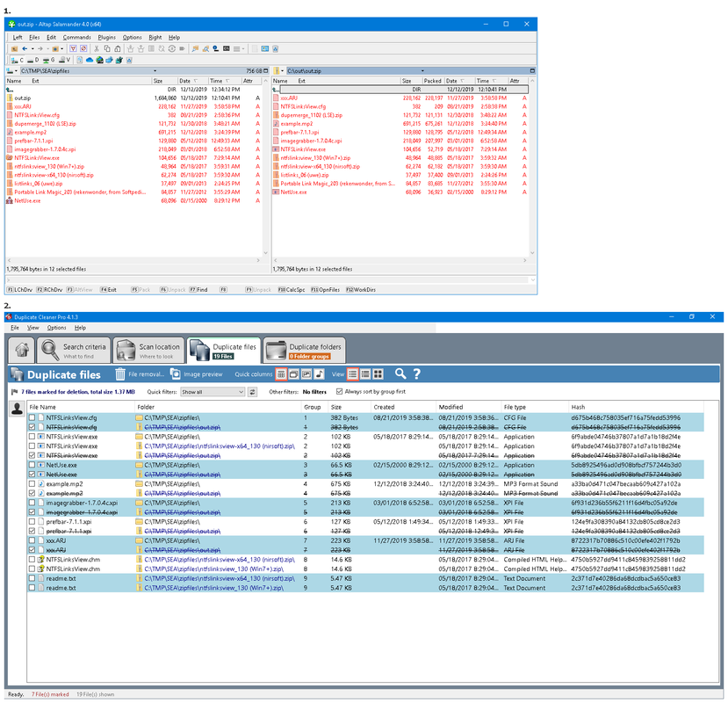Viewport: 728px width, 703px height.
Task: Check the unmarked example.mp2 row checkbox
Action: 32,483
